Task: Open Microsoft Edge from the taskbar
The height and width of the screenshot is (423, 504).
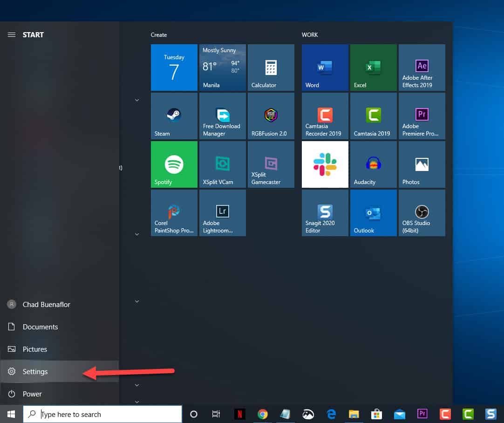Action: (331, 414)
